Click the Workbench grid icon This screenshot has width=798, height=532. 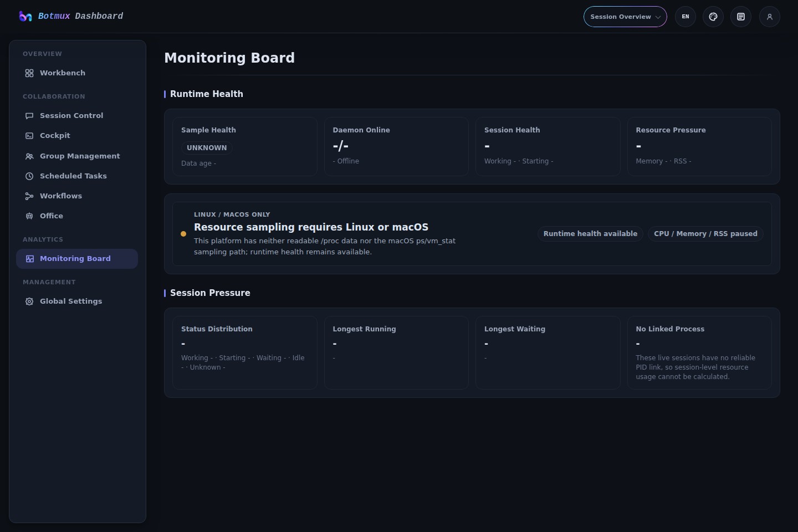coord(29,73)
